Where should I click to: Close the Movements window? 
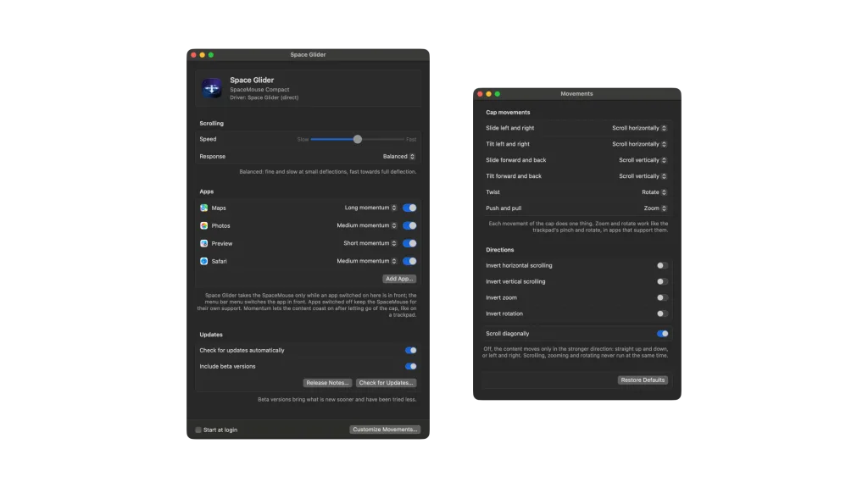[x=480, y=94]
